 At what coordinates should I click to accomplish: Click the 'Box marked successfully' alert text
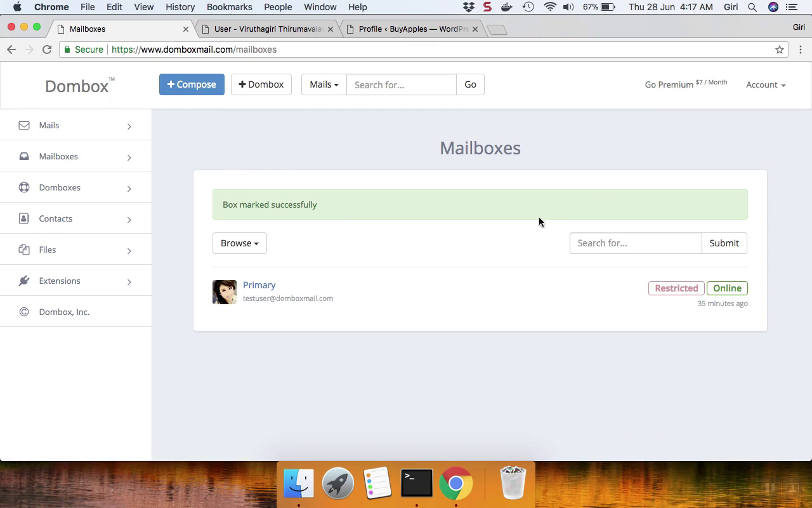(270, 204)
